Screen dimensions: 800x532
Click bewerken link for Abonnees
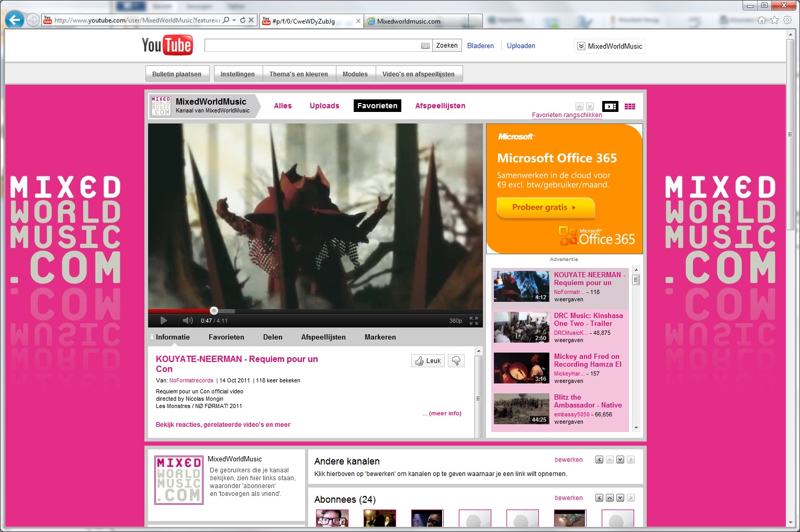[x=569, y=498]
